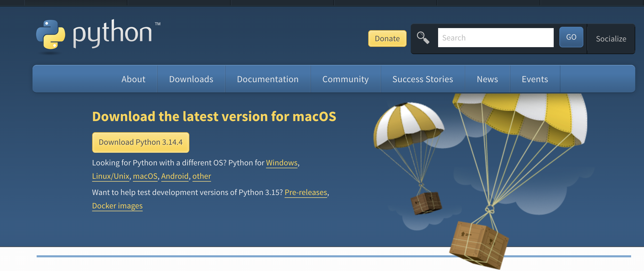
Task: Open the Events menu
Action: tap(535, 79)
